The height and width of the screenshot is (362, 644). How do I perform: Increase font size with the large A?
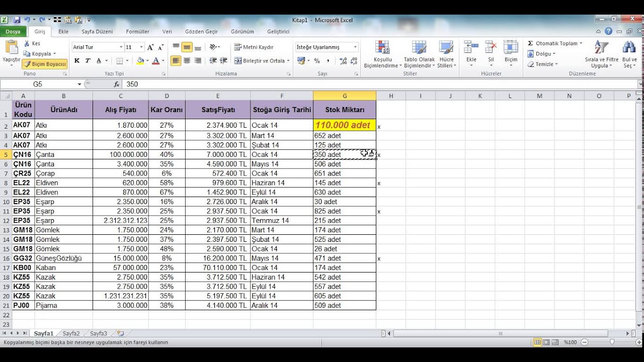coord(150,47)
